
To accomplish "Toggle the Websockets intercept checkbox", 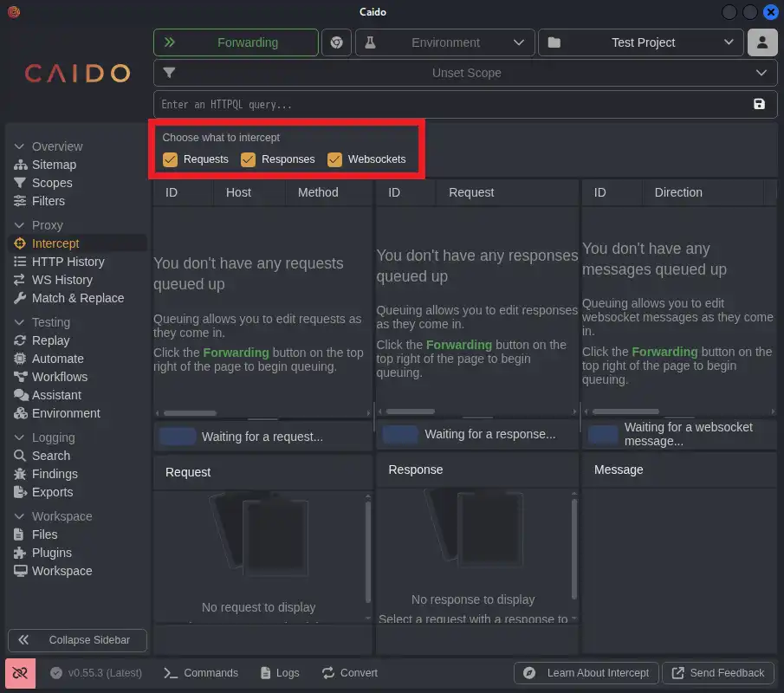I will (x=334, y=159).
